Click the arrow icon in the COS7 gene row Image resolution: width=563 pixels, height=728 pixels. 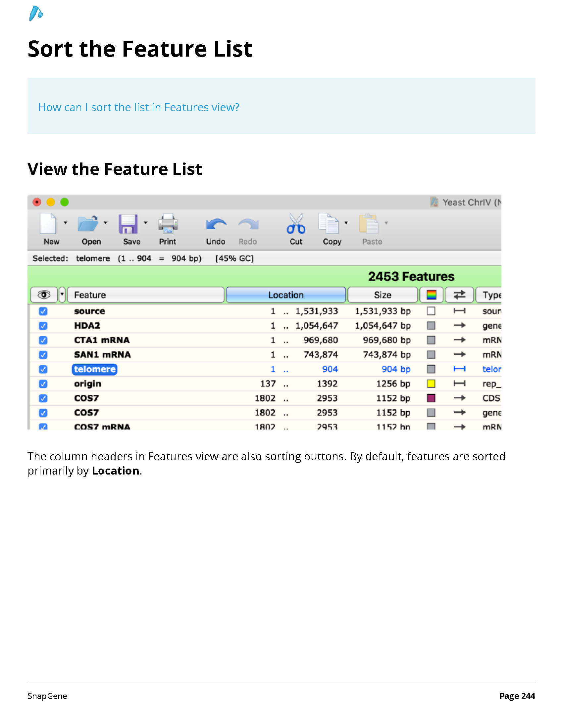pos(459,413)
